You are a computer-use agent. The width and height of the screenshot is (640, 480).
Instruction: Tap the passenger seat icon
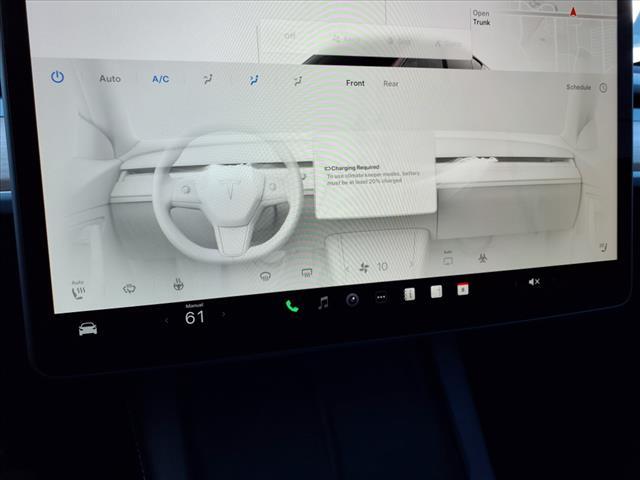604,247
